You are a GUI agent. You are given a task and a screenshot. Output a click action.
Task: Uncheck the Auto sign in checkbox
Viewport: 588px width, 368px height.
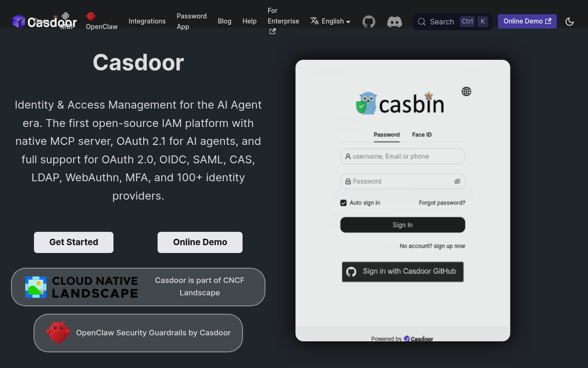(x=343, y=203)
